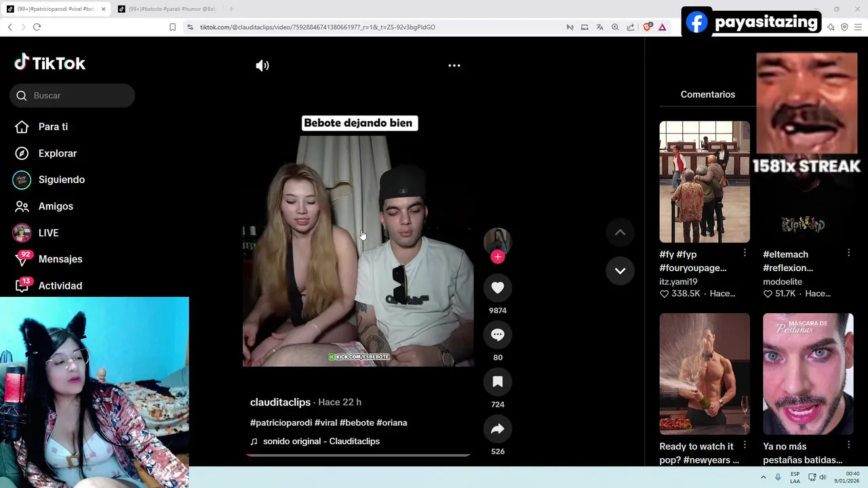Screen dimensions: 868x488
Task: Focus the Buscar search field
Action: (73, 96)
